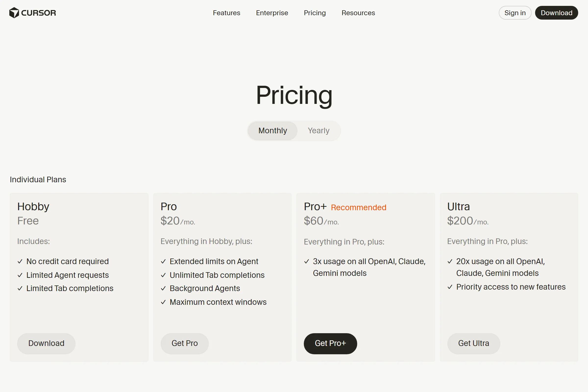Viewport: 588px width, 392px height.
Task: Click the checkmark beside "Limited Tab completions"
Action: [20, 288]
